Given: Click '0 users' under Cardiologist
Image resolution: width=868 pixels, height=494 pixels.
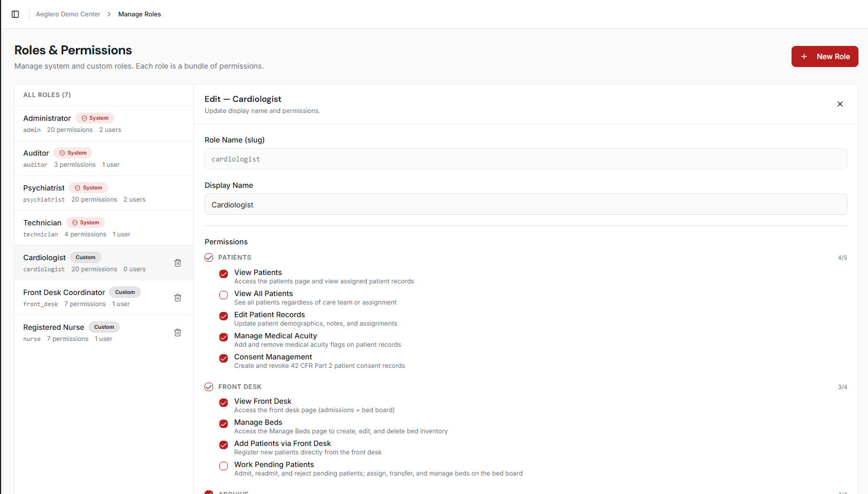Looking at the screenshot, I should point(134,269).
